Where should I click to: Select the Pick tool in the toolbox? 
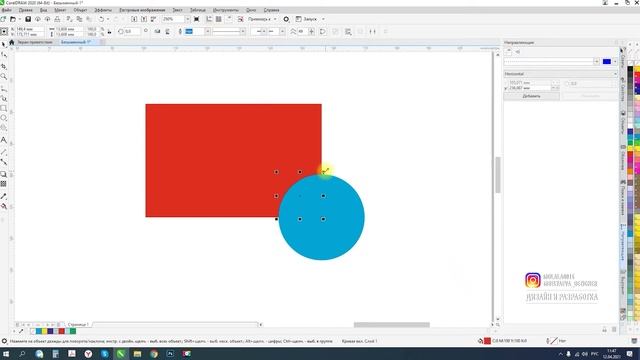4,44
